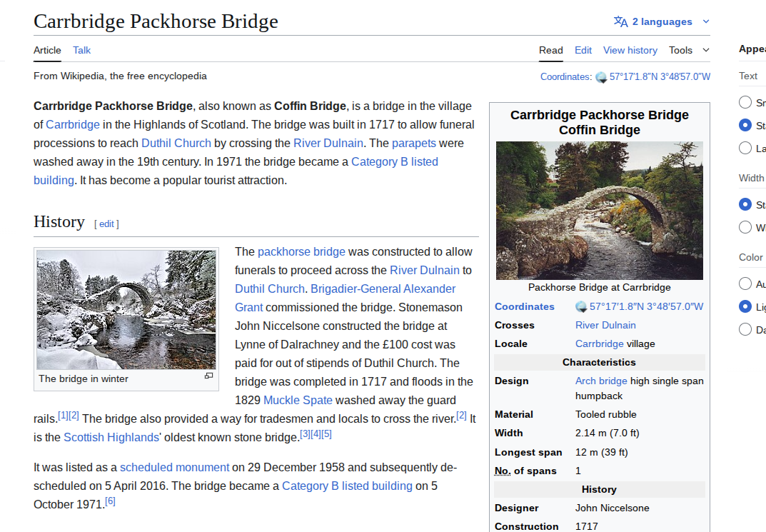Choose the Wide width radio option

745,228
